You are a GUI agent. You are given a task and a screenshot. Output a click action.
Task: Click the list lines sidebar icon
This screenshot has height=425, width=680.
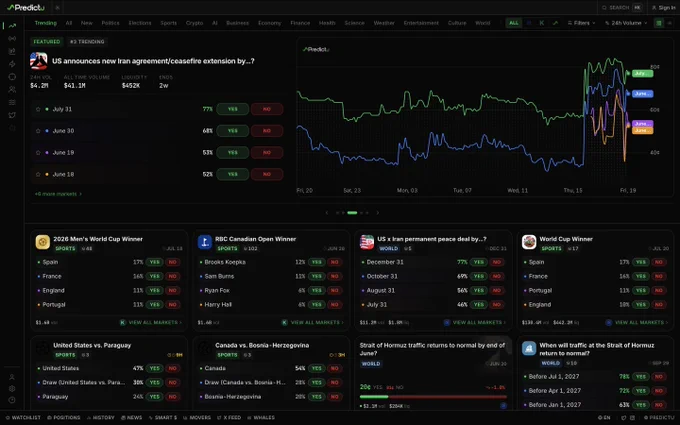click(12, 102)
